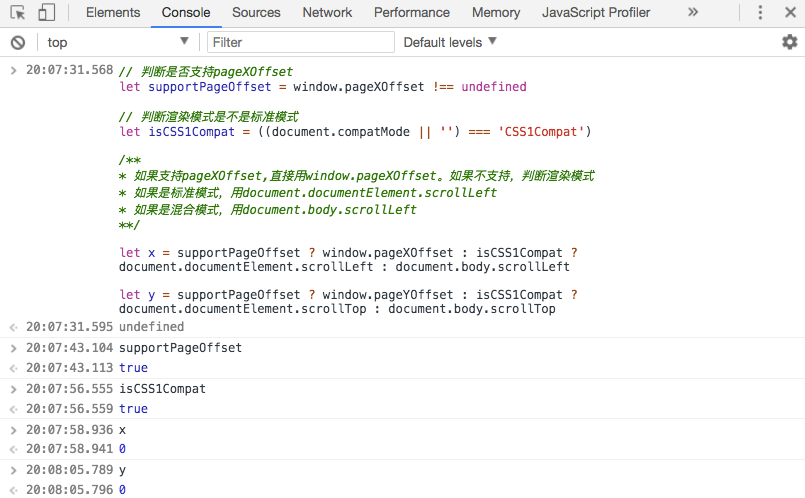This screenshot has width=805, height=498.
Task: Focus the Filter input field
Action: coord(301,42)
